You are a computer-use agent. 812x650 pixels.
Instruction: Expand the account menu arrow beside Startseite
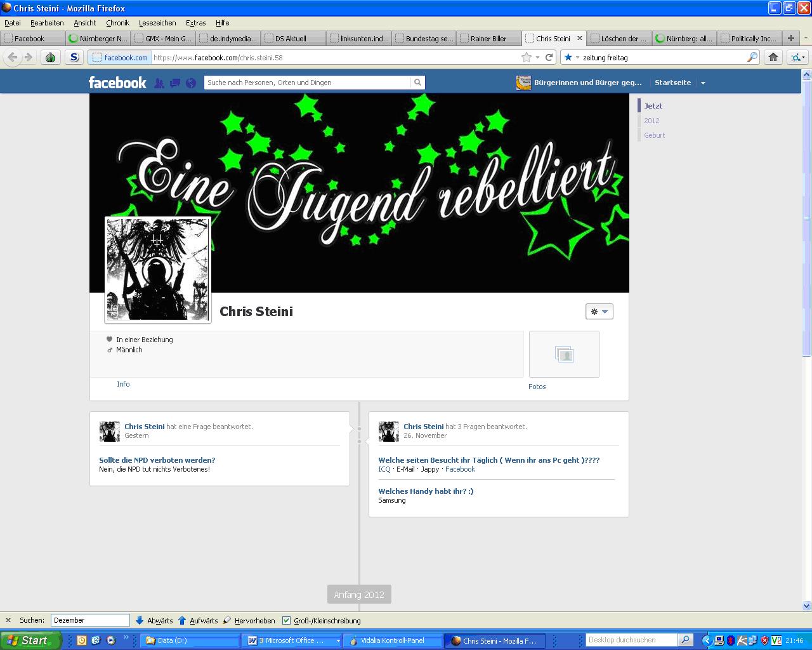[703, 83]
